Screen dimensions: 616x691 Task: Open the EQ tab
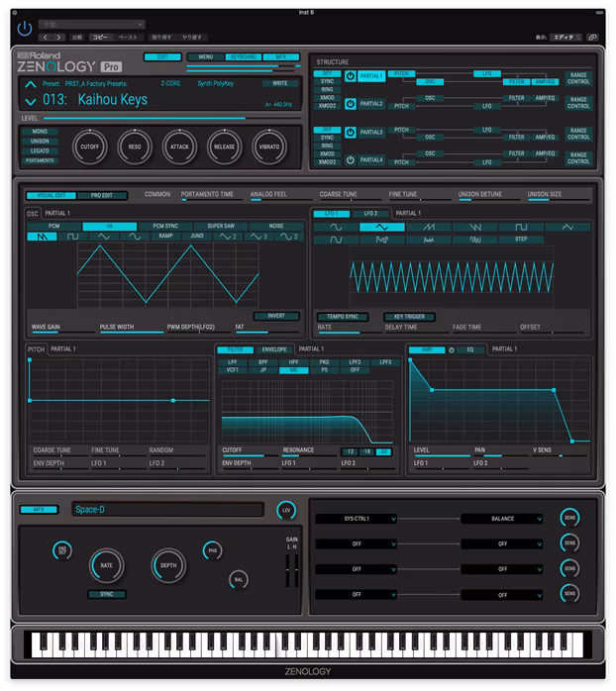[470, 349]
